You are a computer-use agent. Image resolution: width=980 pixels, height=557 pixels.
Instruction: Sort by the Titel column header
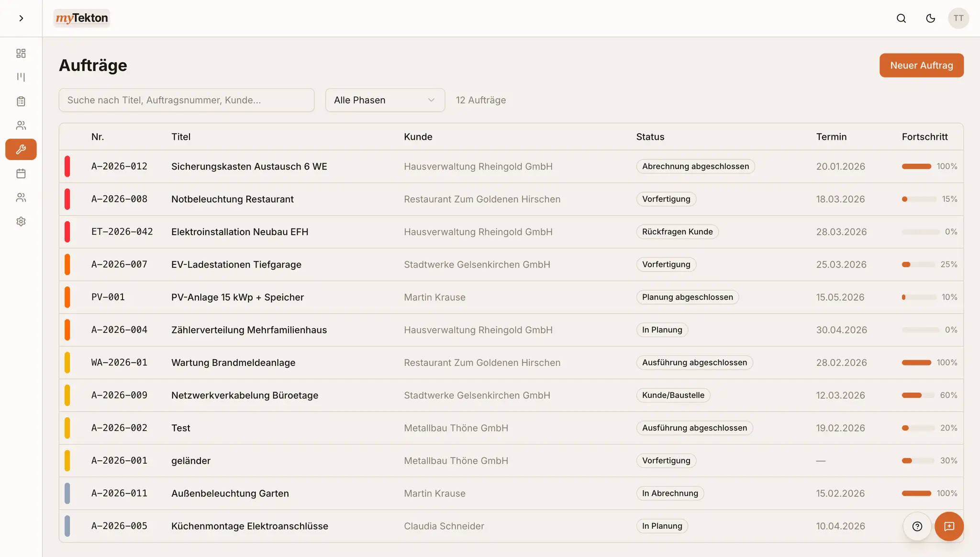click(181, 137)
